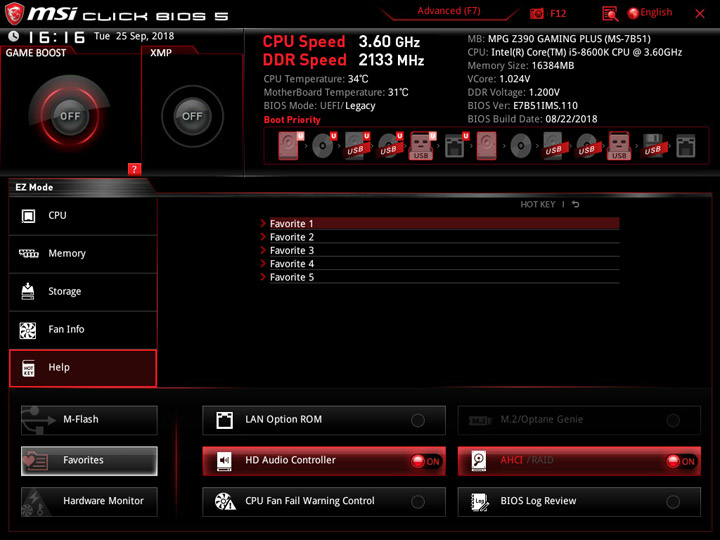Toggle the GAME BOOST OFF knob
Image resolution: width=720 pixels, height=540 pixels.
coord(70,116)
